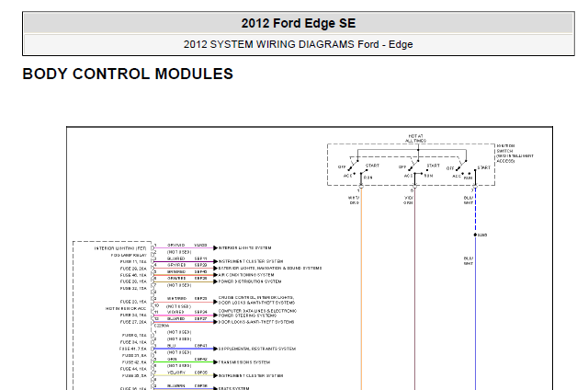
Task: Click the Air Conditioning System destination label
Action: pos(246,275)
